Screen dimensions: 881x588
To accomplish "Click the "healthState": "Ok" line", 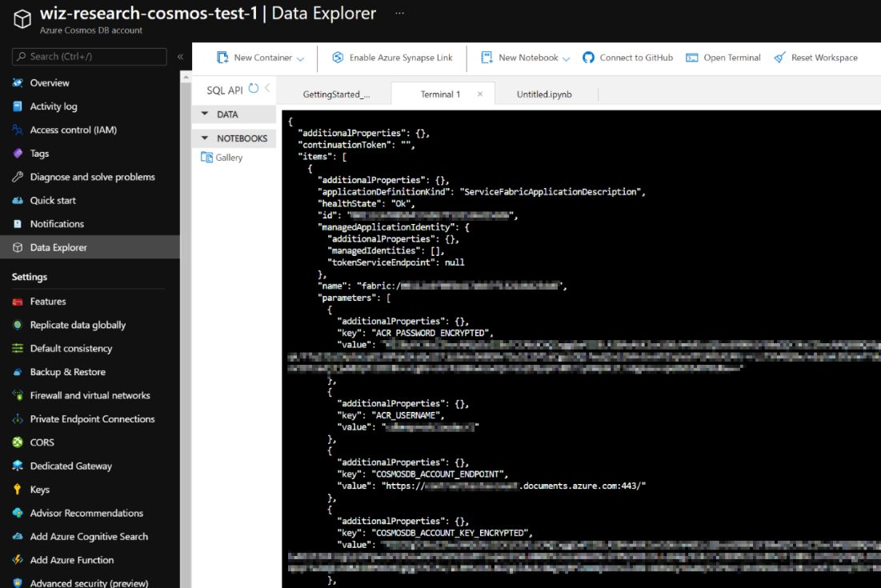I will point(366,204).
